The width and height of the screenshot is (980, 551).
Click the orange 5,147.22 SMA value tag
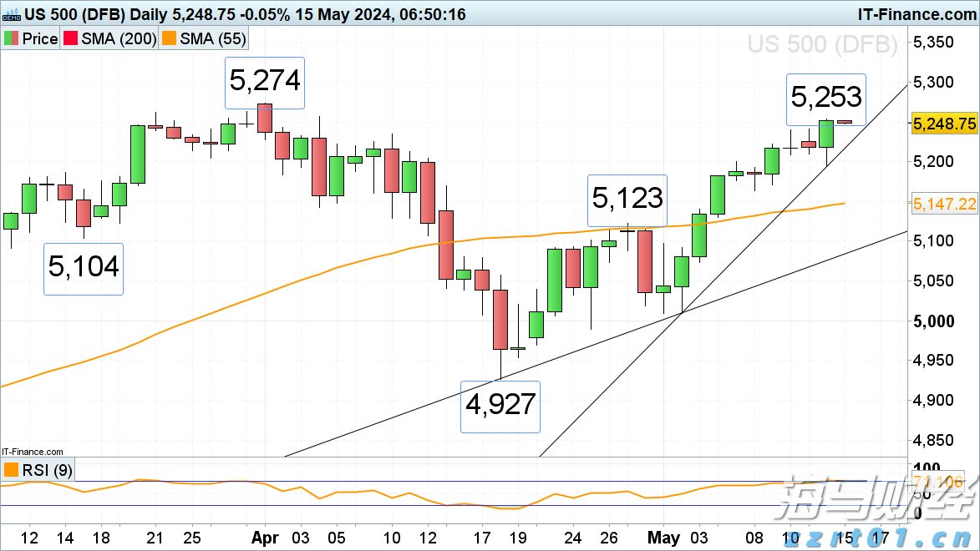point(944,203)
